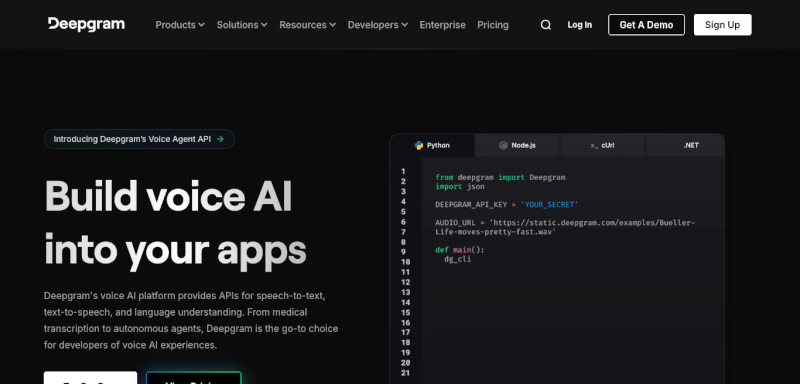800x384 pixels.
Task: Expand the Products dropdown
Action: point(180,24)
